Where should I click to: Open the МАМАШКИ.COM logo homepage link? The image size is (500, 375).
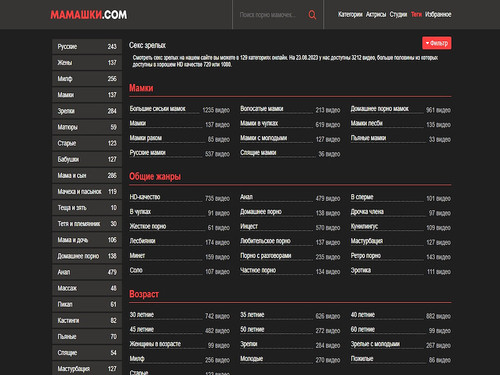click(x=89, y=15)
